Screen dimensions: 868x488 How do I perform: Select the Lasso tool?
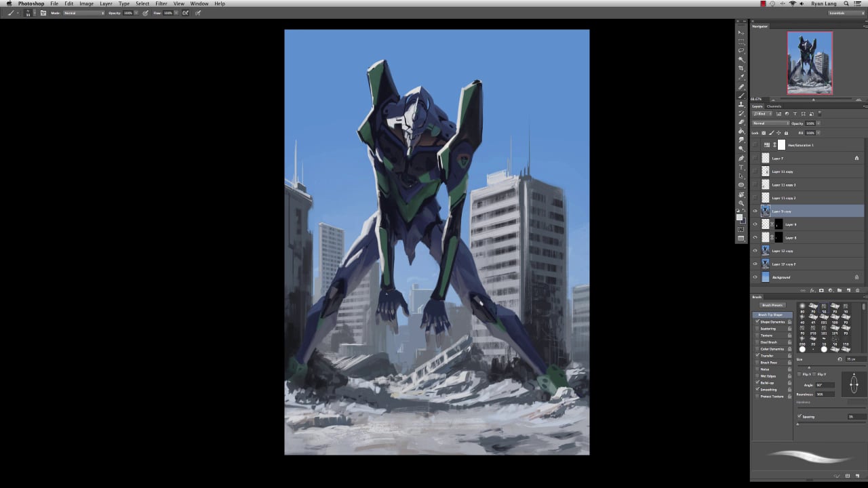click(741, 49)
